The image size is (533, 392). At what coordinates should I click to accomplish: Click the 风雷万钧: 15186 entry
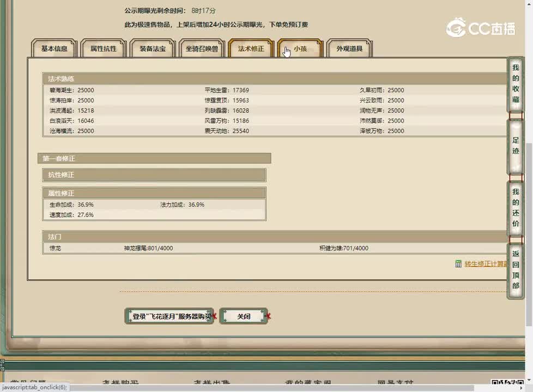(x=227, y=120)
